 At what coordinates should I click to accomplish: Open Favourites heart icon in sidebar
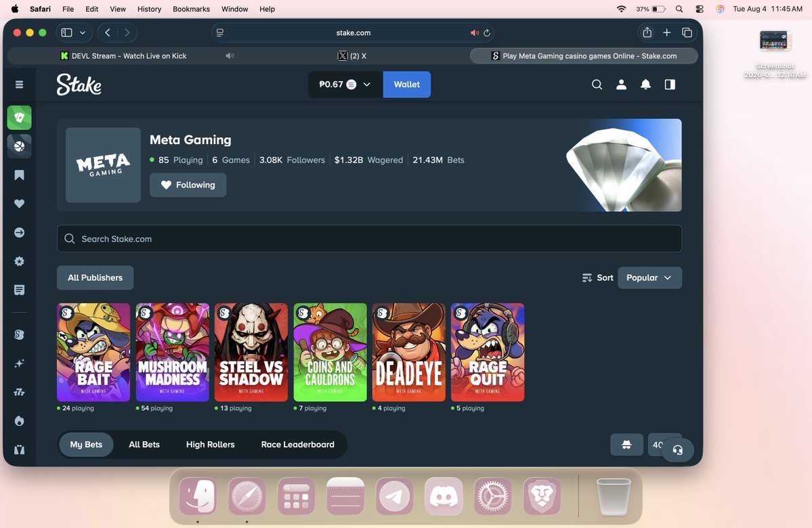tap(19, 204)
